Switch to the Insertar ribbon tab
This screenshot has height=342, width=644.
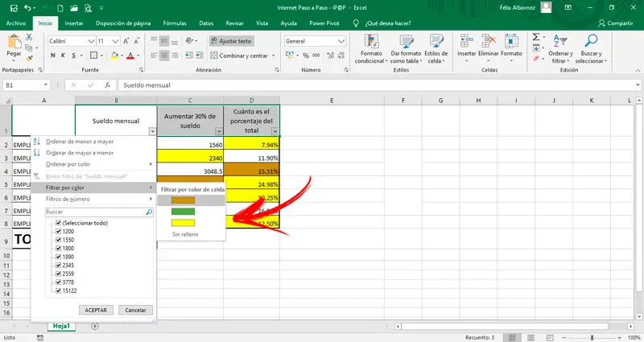(x=74, y=23)
